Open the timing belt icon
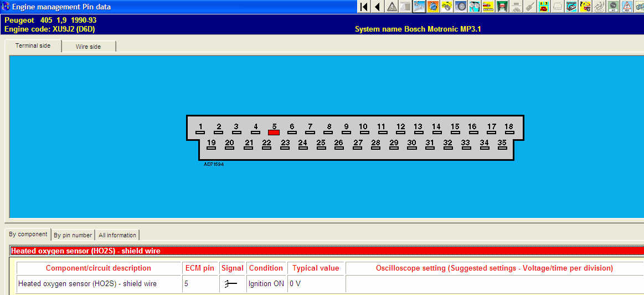Image resolution: width=644 pixels, height=295 pixels. pyautogui.click(x=475, y=7)
